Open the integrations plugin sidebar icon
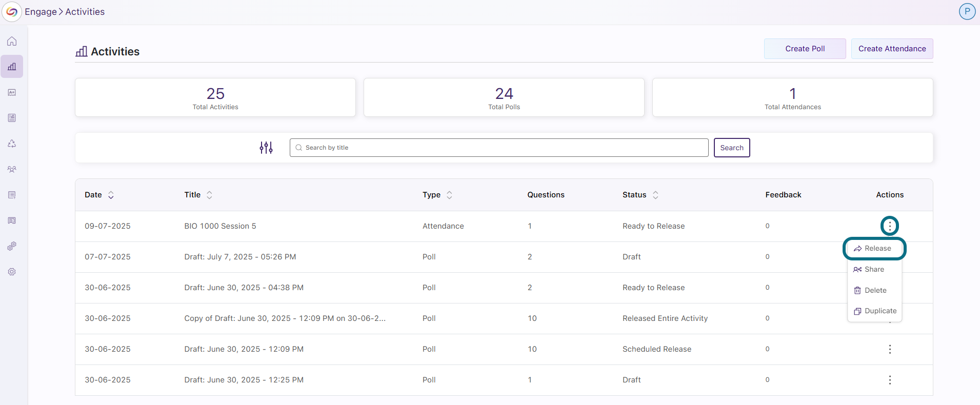The image size is (980, 405). click(x=12, y=246)
